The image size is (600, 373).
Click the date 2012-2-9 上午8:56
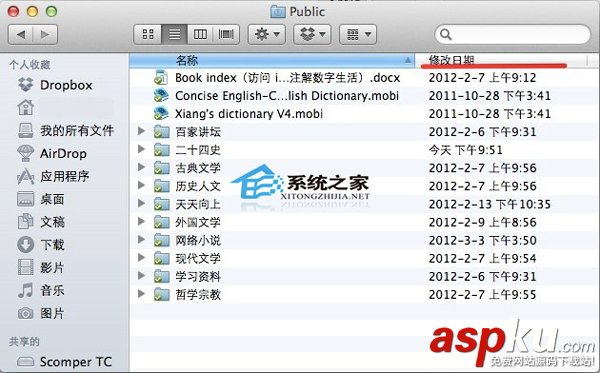(483, 222)
